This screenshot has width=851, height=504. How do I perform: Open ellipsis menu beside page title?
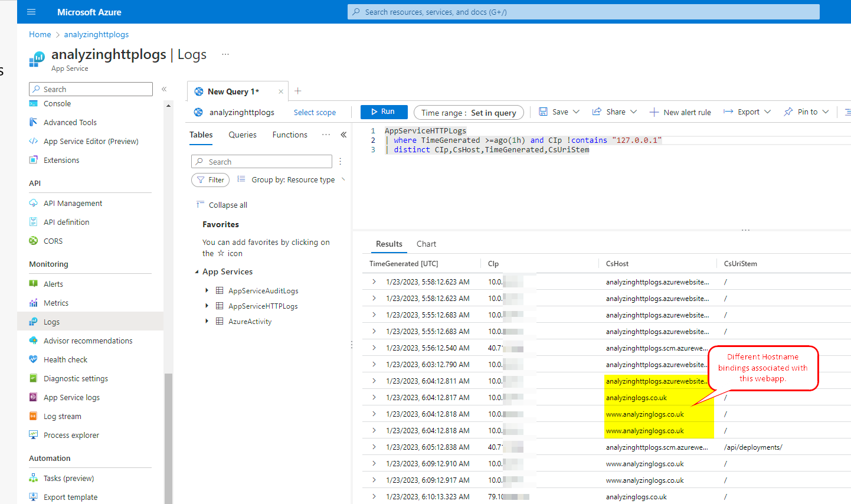pos(225,54)
